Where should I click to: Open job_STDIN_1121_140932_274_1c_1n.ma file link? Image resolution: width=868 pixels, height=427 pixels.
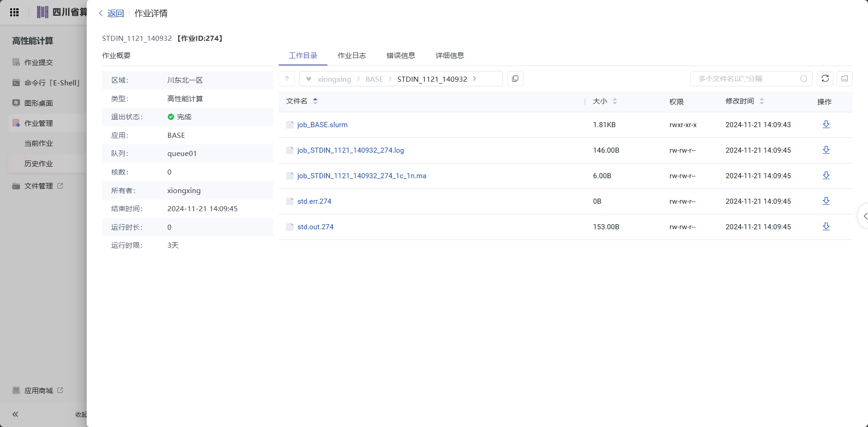coord(362,176)
